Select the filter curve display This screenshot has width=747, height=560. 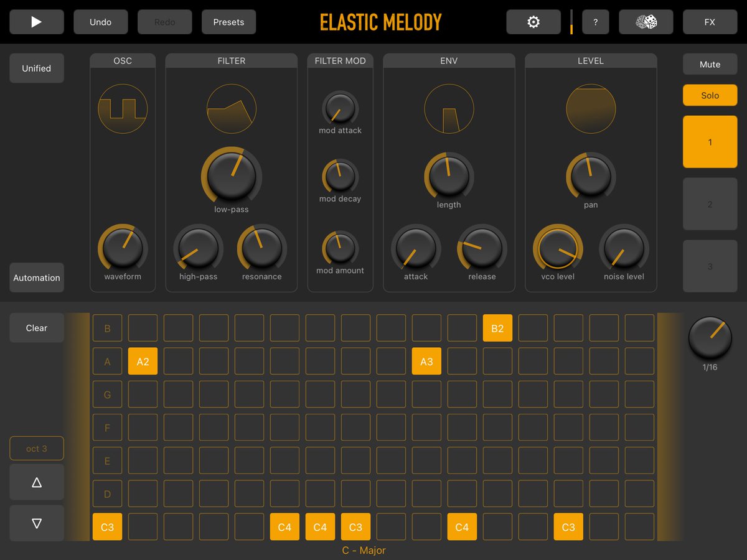(x=231, y=108)
